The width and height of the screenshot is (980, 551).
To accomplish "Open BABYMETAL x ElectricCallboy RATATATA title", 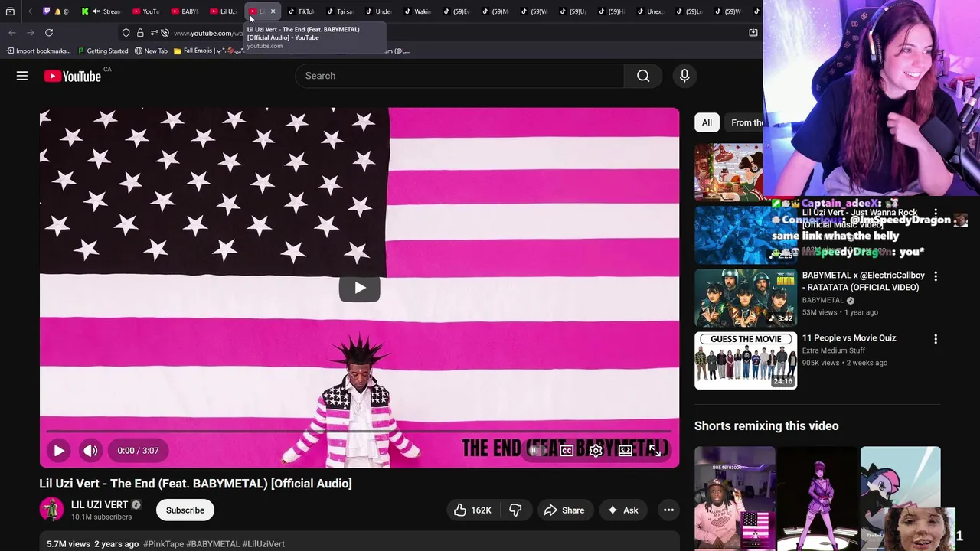I will coord(864,281).
